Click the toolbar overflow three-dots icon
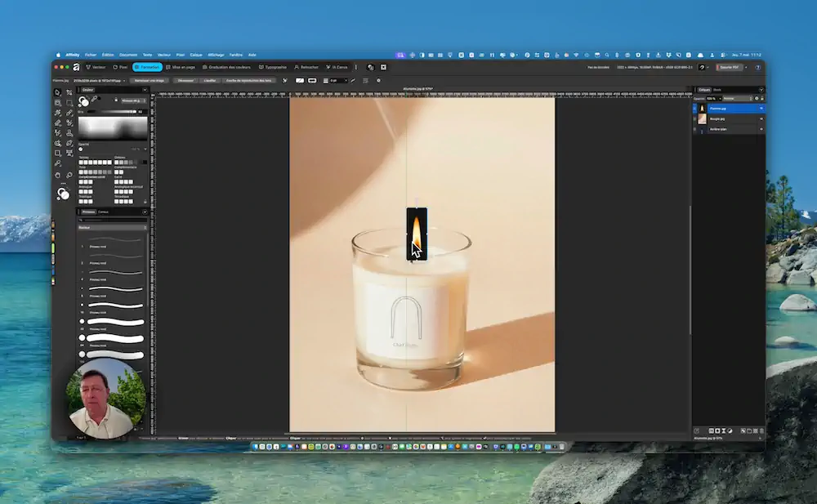 pos(356,67)
